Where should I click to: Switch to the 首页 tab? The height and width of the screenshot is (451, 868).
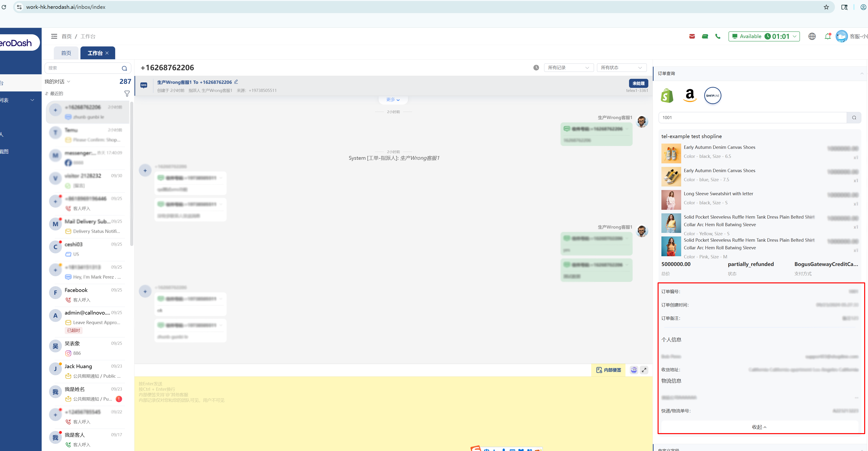[x=66, y=53]
